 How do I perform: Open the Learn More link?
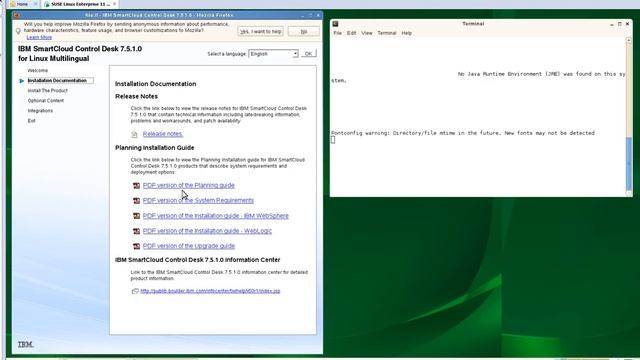pos(39,38)
